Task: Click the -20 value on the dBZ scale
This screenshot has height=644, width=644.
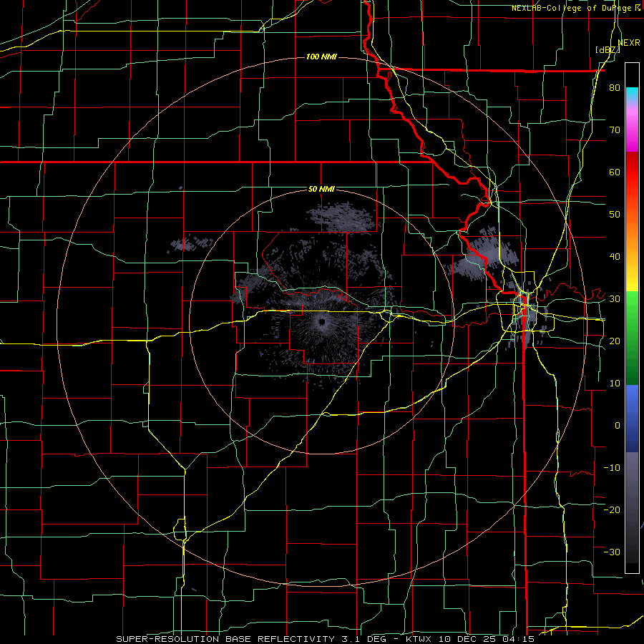Action: click(612, 509)
